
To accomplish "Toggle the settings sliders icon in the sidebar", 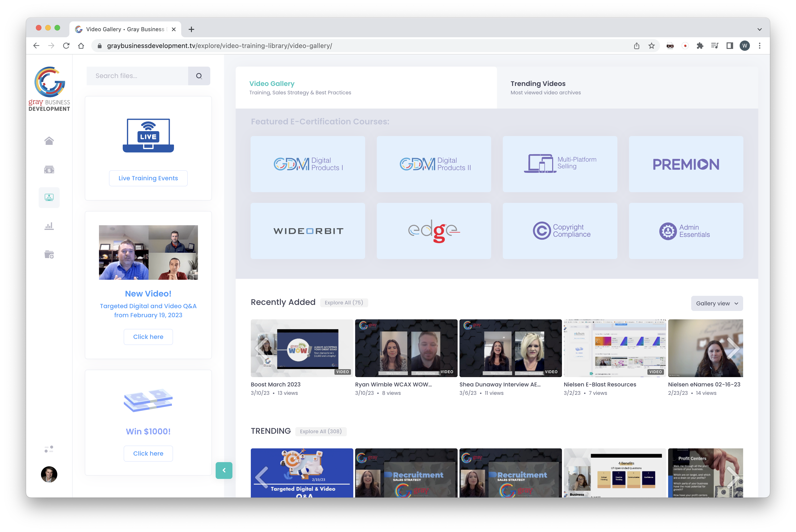I will pyautogui.click(x=49, y=449).
